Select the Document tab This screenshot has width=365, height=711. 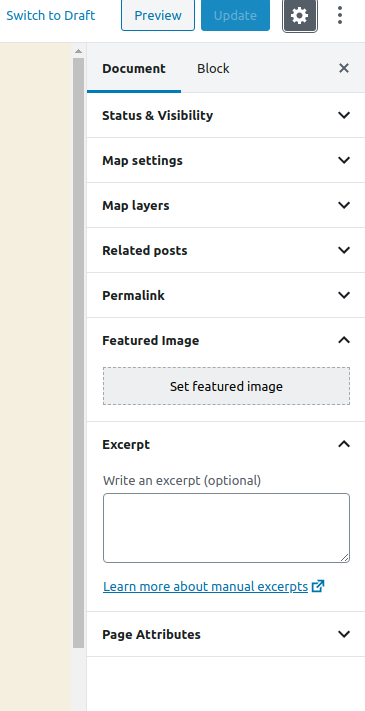134,68
